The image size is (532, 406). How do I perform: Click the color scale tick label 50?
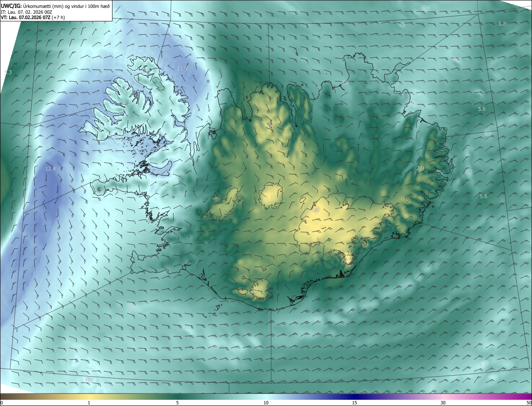coord(529,403)
